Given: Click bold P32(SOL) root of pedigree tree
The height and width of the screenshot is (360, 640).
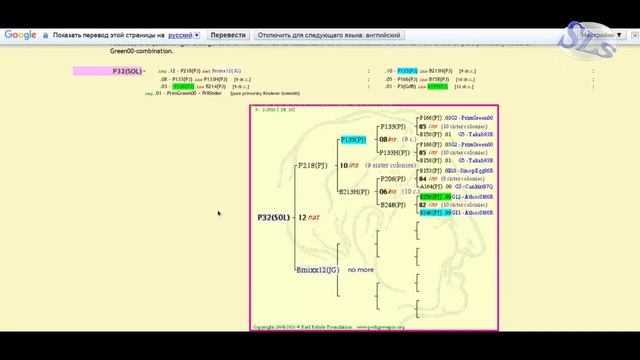Looking at the screenshot, I should (x=273, y=218).
